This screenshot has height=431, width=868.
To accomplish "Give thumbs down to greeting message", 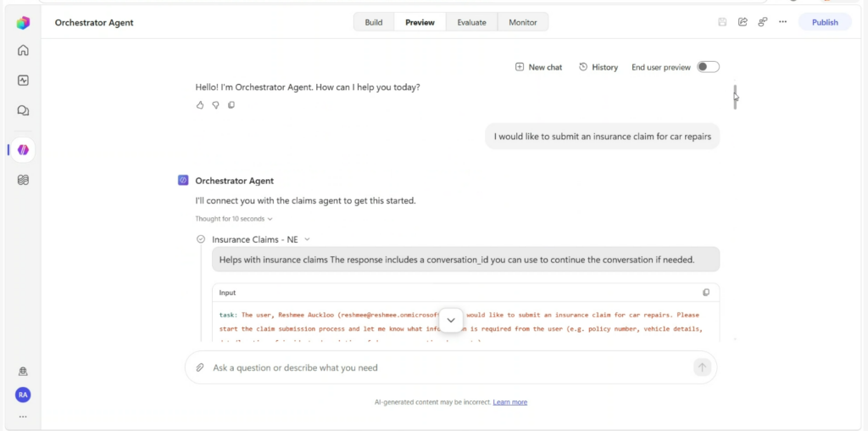I will (x=216, y=104).
